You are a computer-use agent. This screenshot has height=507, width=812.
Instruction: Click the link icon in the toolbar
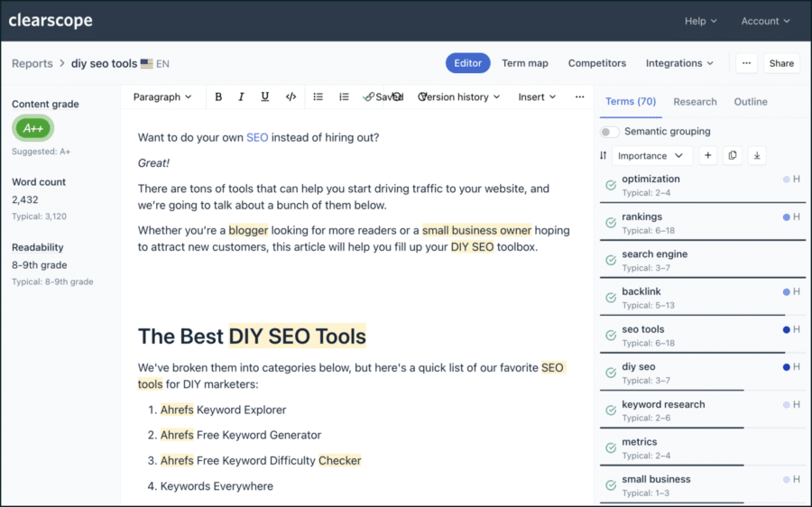pos(368,97)
